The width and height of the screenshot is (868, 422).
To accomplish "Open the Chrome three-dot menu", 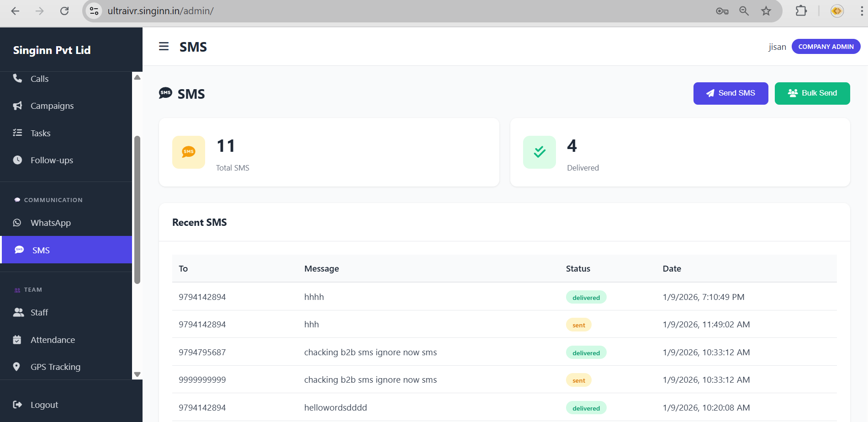I will click(x=862, y=11).
